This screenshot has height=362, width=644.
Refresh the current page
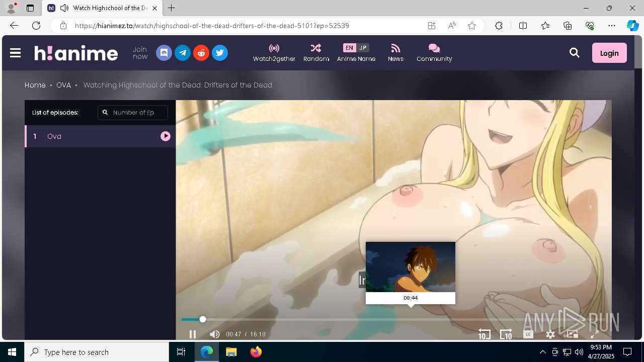36,26
